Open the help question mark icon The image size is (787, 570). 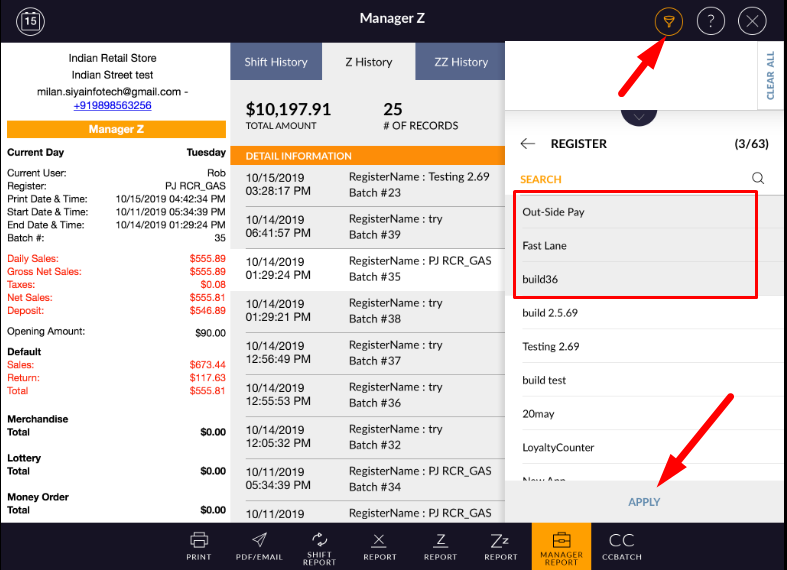tap(710, 21)
